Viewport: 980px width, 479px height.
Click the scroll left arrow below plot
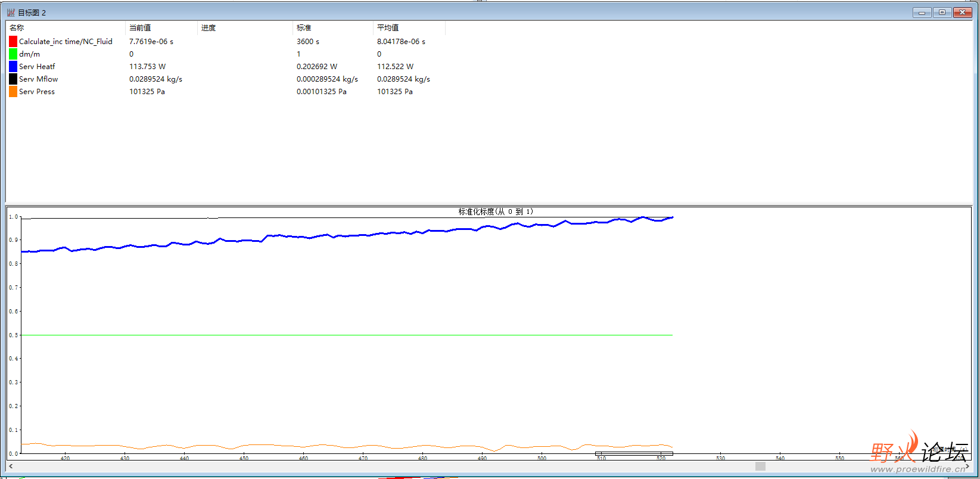tap(11, 466)
